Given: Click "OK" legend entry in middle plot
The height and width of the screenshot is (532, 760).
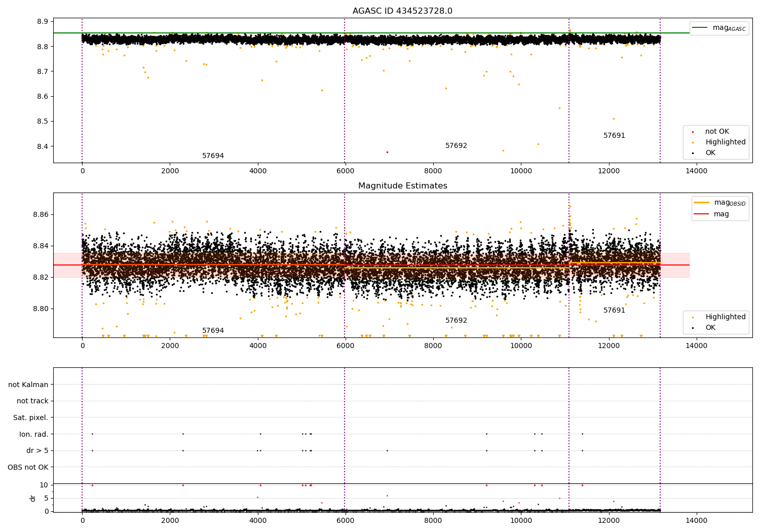Looking at the screenshot, I should [710, 327].
